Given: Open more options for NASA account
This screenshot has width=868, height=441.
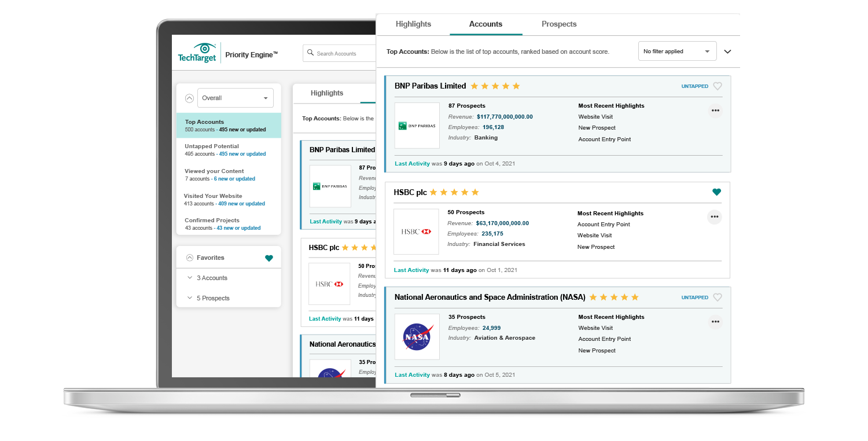Looking at the screenshot, I should (715, 322).
